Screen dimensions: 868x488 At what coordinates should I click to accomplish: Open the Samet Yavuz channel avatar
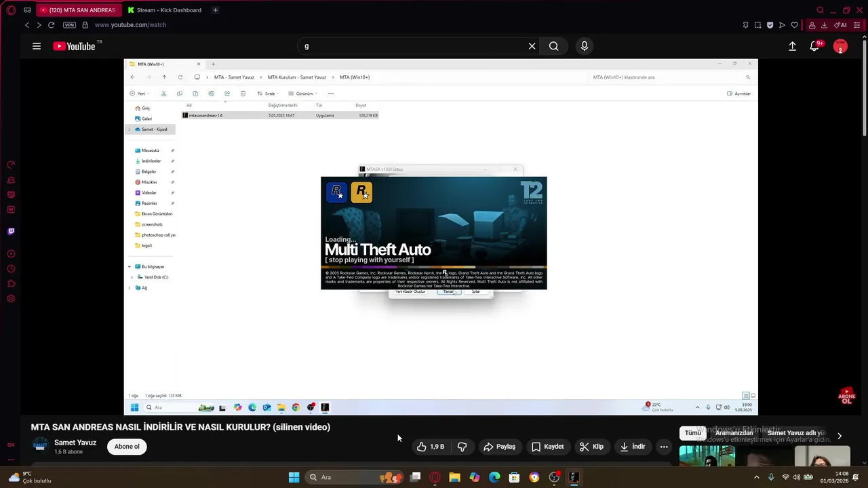coord(41,446)
